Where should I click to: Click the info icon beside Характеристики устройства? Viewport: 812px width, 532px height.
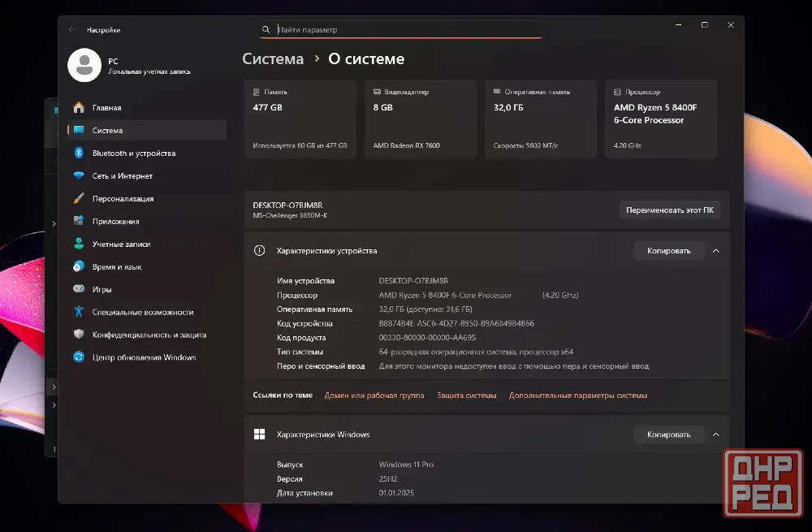coord(260,251)
